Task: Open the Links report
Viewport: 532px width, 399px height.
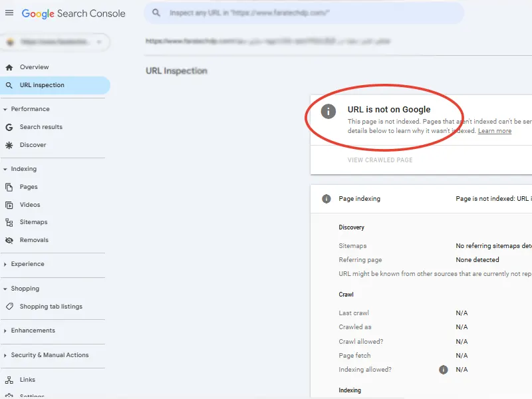Action: (27, 380)
